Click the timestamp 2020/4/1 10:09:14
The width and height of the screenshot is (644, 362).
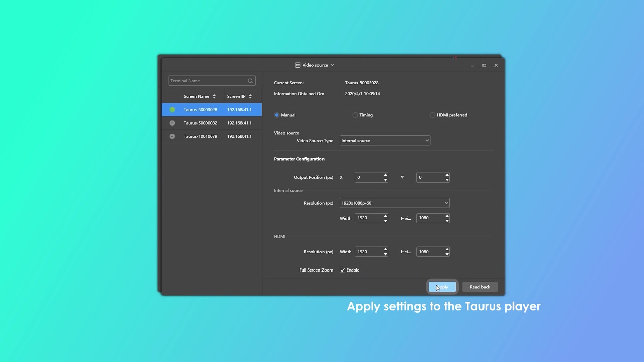(362, 94)
